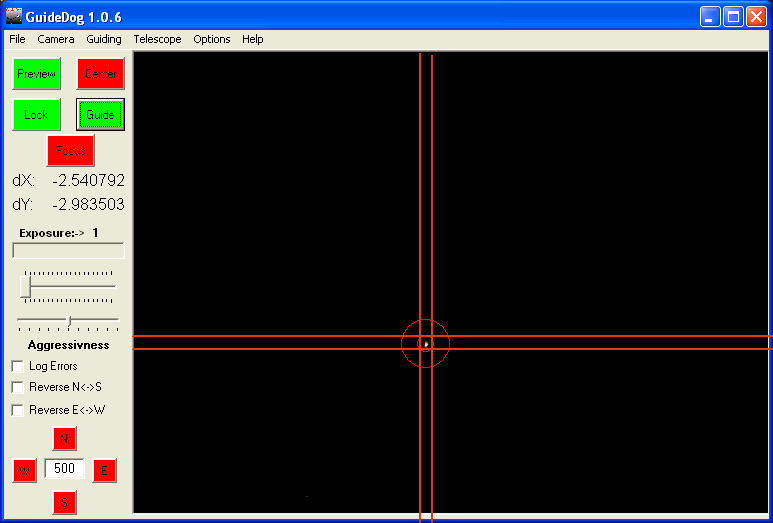Open the Options menu
This screenshot has width=773, height=523.
click(x=212, y=39)
